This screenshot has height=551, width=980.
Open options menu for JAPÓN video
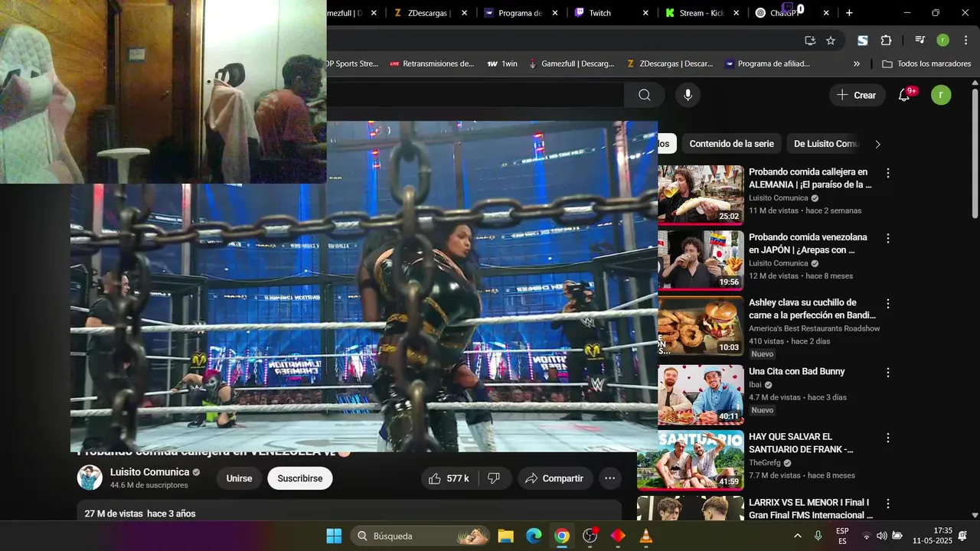888,238
